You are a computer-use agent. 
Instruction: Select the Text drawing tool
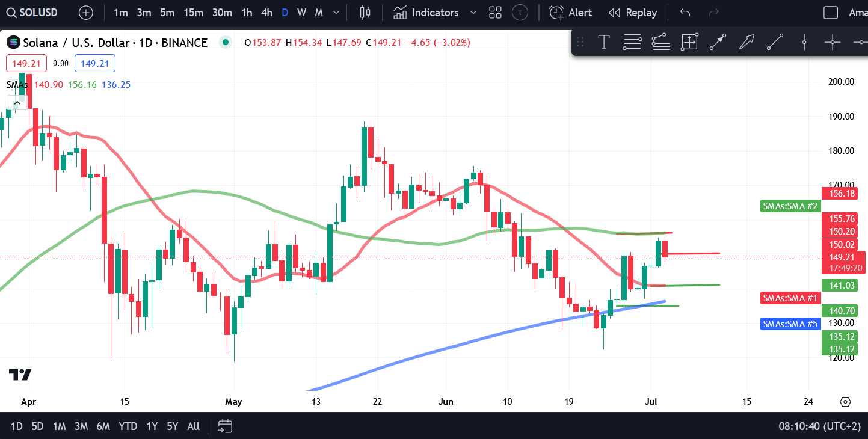pyautogui.click(x=604, y=42)
